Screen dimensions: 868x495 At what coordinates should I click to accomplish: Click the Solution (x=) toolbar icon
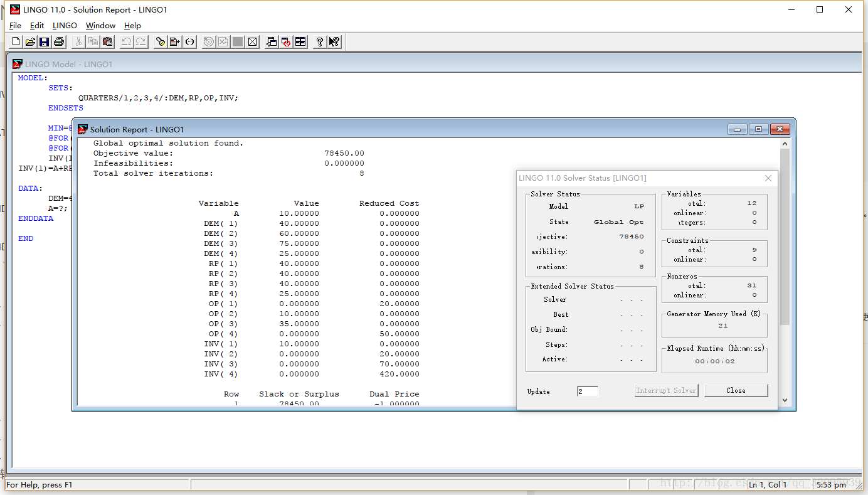[x=223, y=42]
